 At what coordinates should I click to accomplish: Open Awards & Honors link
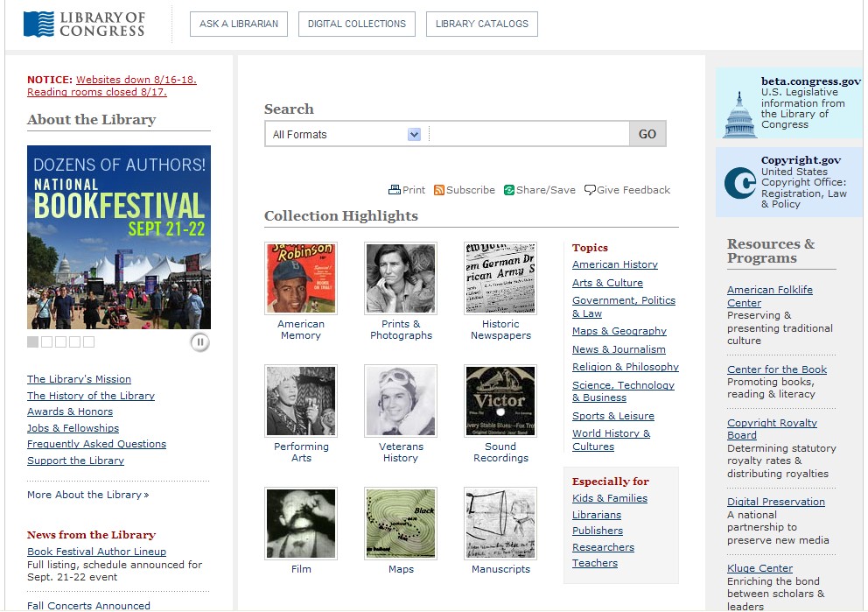(70, 412)
